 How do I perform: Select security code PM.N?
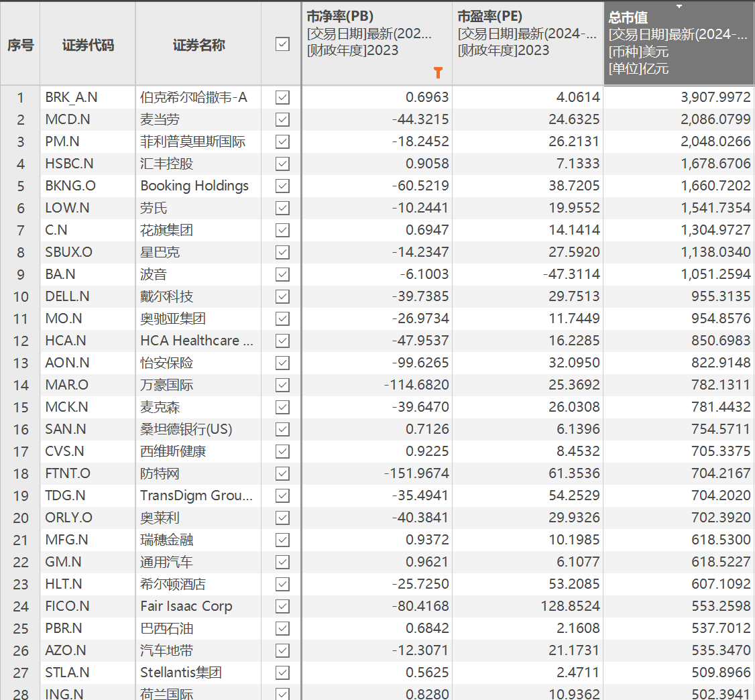(x=62, y=141)
